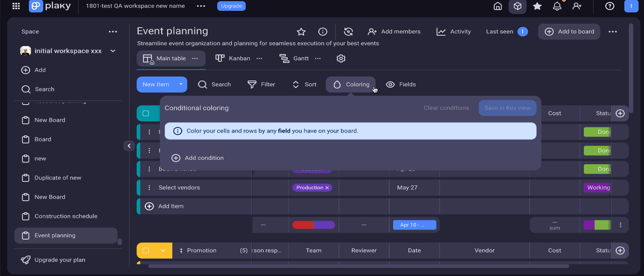Open the notifications bell
644x276 pixels.
557,6
